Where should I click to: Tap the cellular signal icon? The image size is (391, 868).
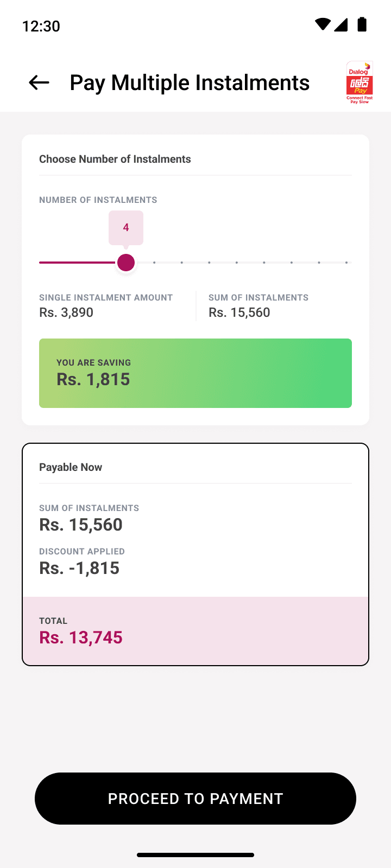pos(341,24)
